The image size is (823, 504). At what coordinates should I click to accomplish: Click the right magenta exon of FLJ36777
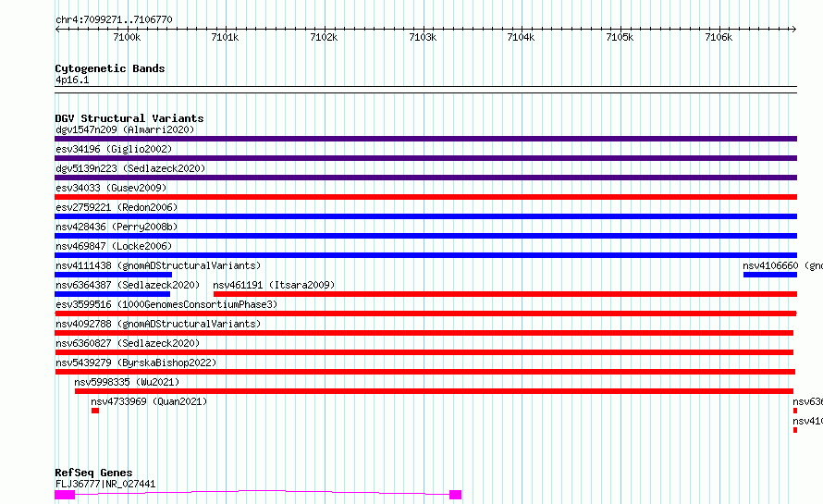456,495
